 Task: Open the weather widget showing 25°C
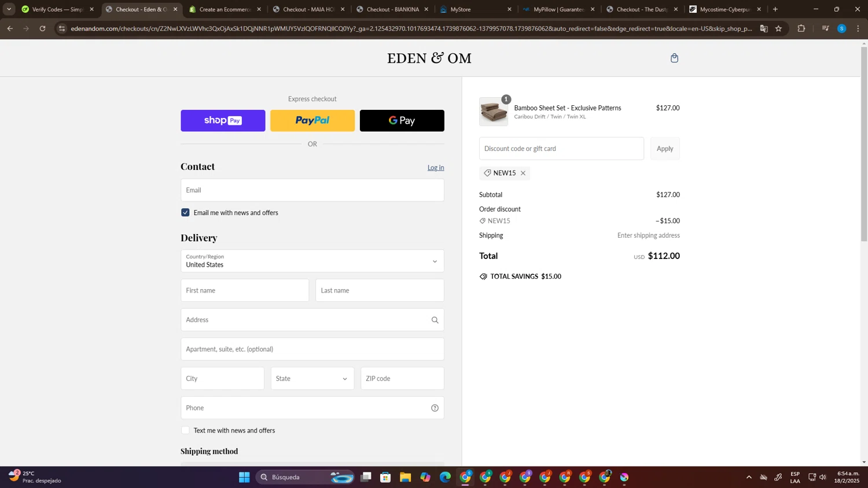click(x=35, y=477)
